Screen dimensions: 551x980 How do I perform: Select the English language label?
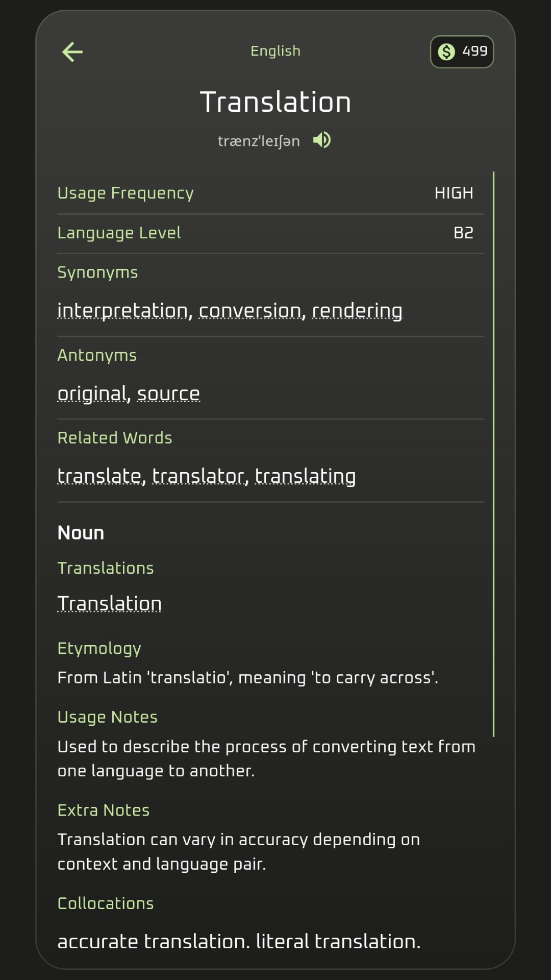[x=275, y=51]
